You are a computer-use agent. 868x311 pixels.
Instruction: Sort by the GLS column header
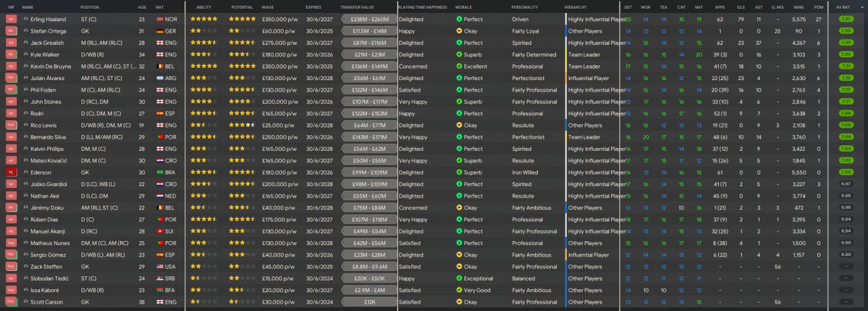coord(740,7)
